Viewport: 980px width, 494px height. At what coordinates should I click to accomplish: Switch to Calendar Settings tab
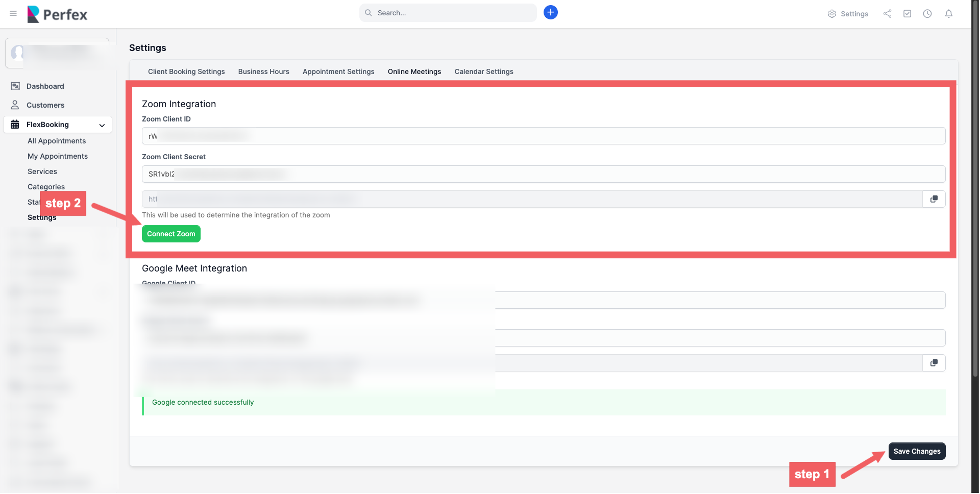tap(484, 71)
